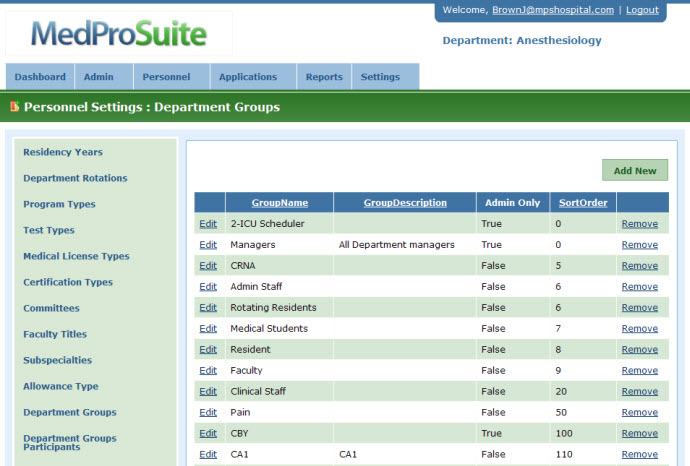The image size is (690, 466).
Task: Edit the CA1 group
Action: coord(208,454)
